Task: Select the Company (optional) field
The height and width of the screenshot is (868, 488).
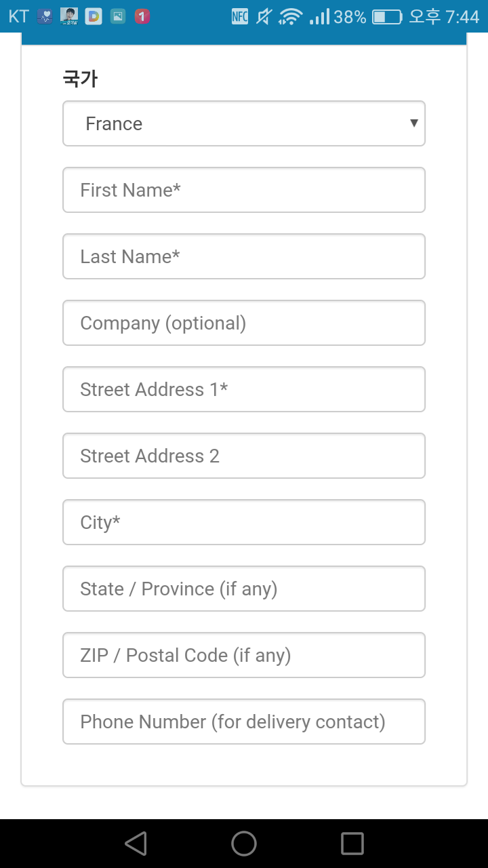Action: (243, 323)
